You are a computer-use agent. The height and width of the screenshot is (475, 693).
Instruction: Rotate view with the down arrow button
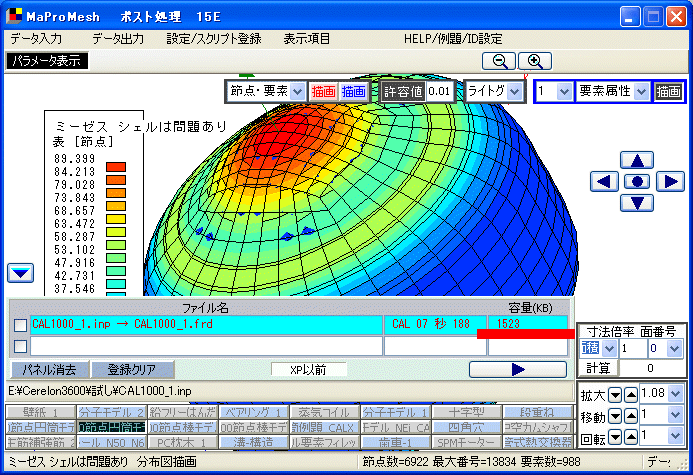[637, 203]
